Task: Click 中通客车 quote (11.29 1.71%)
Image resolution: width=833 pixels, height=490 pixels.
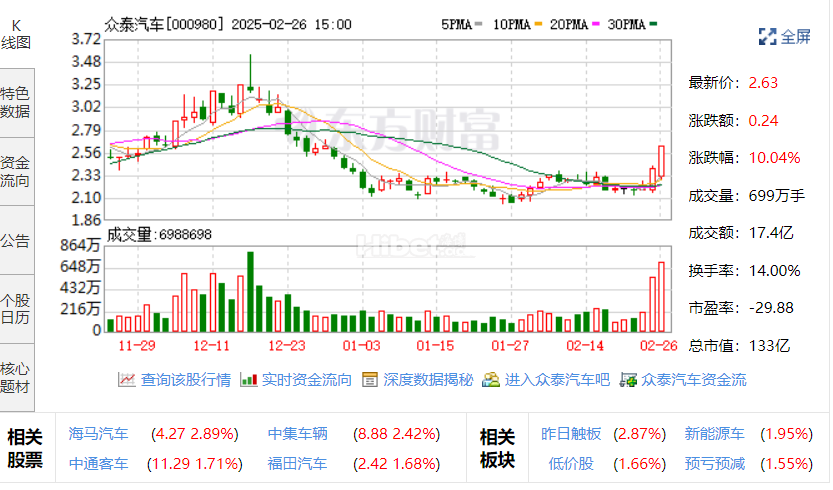Action: pos(195,464)
